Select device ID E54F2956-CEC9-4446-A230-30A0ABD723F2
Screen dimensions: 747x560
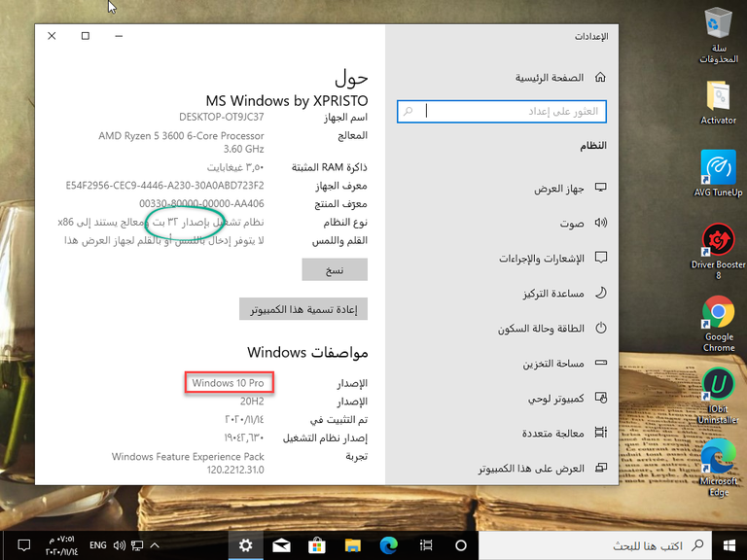[x=164, y=186]
